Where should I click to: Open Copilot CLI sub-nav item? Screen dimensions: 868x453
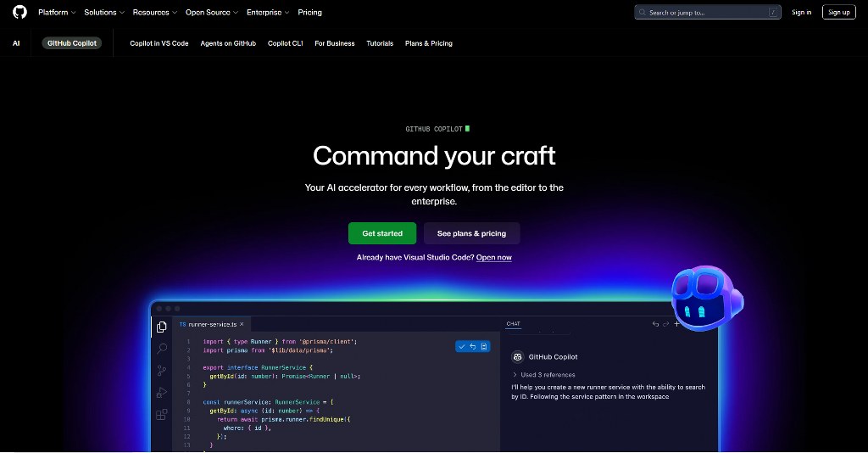285,43
